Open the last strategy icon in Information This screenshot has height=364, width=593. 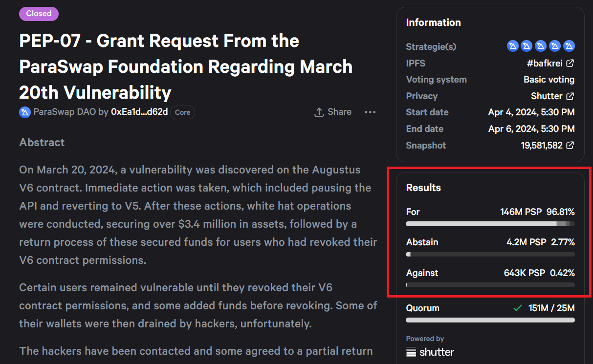569,46
